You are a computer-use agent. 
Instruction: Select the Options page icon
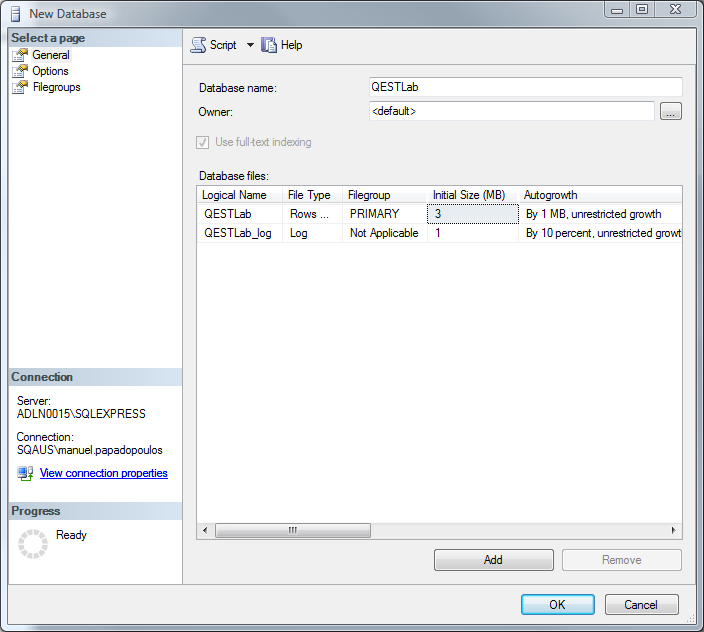coord(20,71)
